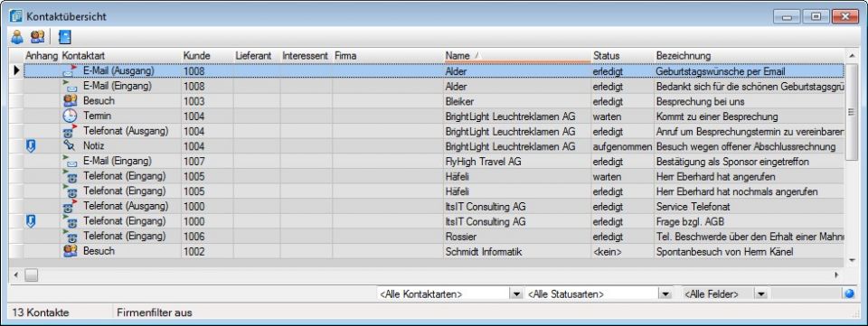
Task: Open the Alle Felder dropdown
Action: (x=761, y=294)
